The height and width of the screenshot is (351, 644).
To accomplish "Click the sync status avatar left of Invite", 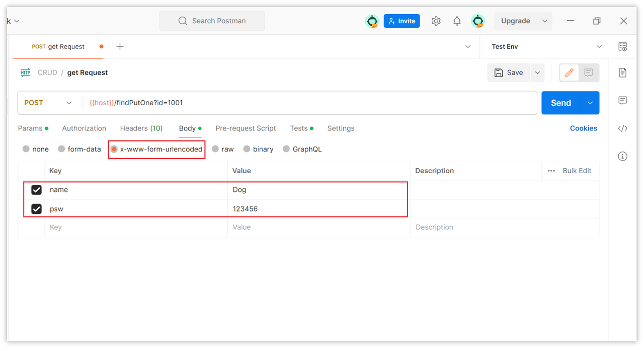I will [372, 21].
